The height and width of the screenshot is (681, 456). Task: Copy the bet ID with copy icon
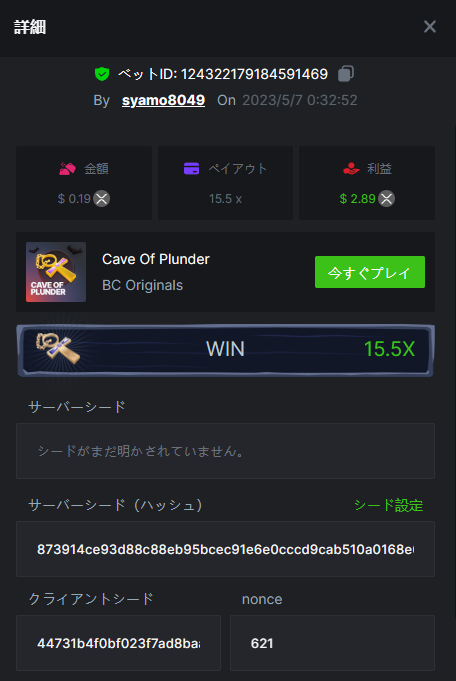tap(346, 73)
